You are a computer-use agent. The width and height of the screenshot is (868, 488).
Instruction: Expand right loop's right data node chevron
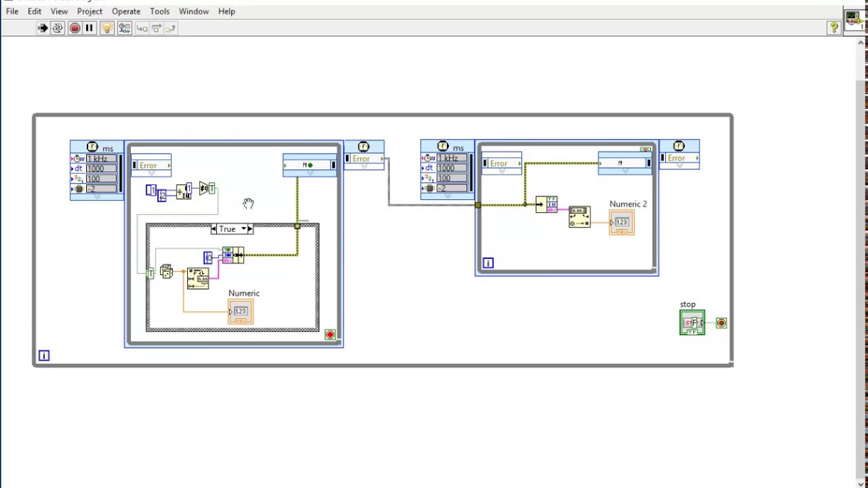[x=625, y=171]
